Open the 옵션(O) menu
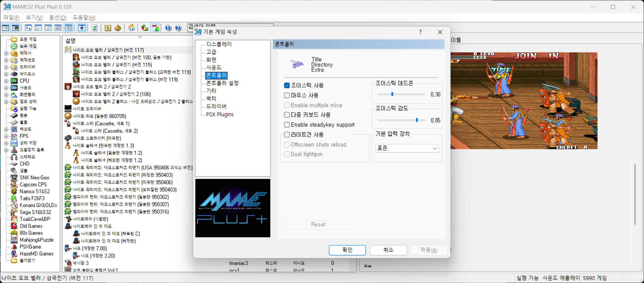The width and height of the screenshot is (644, 283). coord(58,18)
